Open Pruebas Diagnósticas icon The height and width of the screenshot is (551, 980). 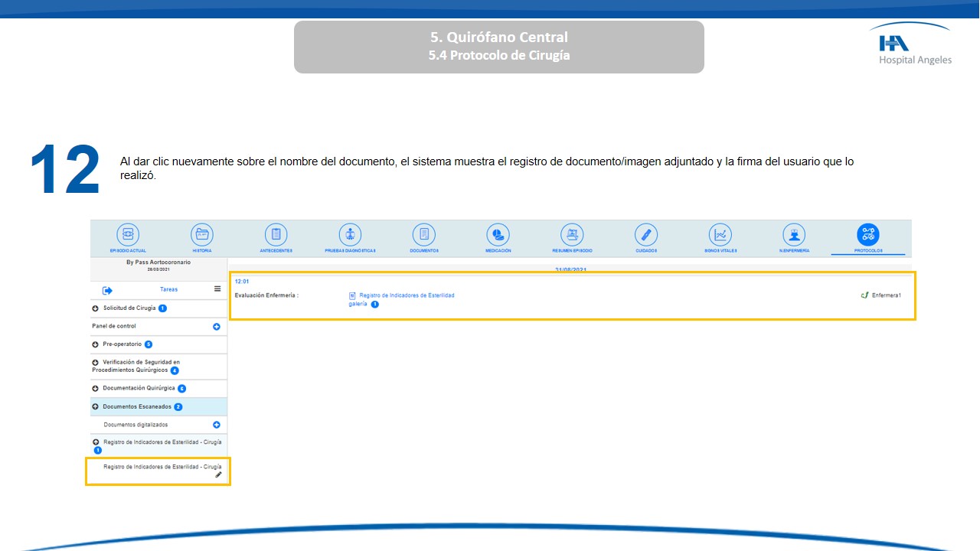point(350,235)
